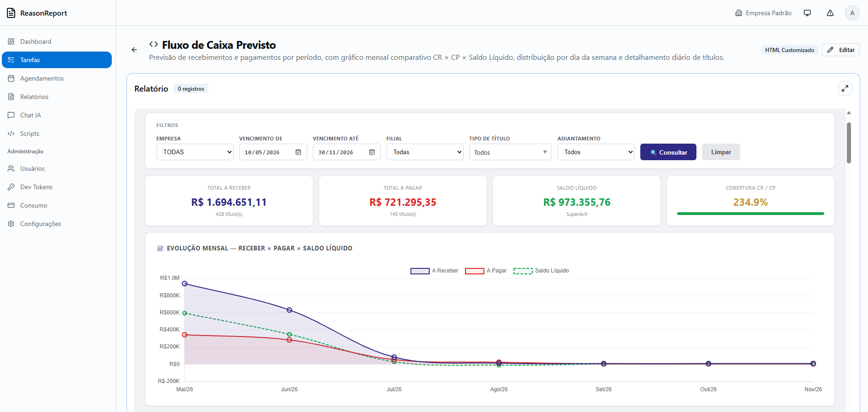
Task: Click the Limpar button
Action: (x=721, y=152)
